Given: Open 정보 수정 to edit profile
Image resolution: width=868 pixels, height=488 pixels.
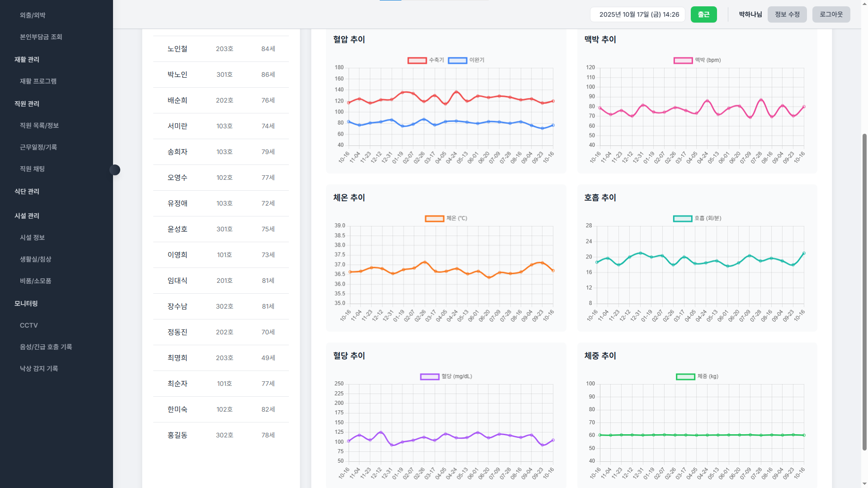Looking at the screenshot, I should [x=787, y=14].
